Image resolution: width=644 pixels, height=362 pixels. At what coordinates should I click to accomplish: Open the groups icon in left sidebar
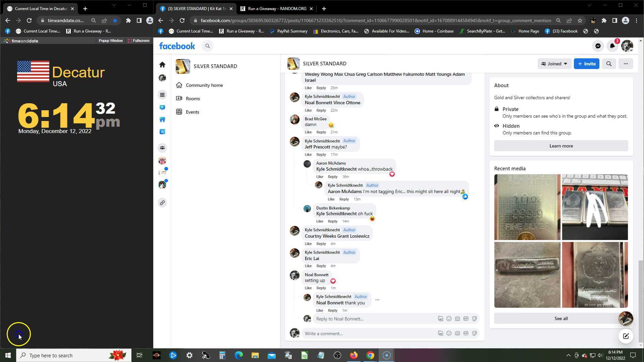(162, 148)
